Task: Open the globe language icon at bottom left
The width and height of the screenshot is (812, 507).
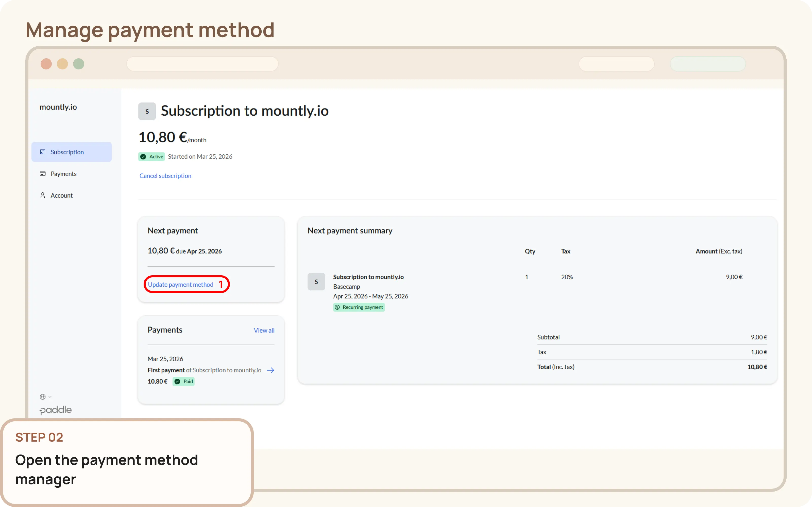Action: (x=43, y=396)
